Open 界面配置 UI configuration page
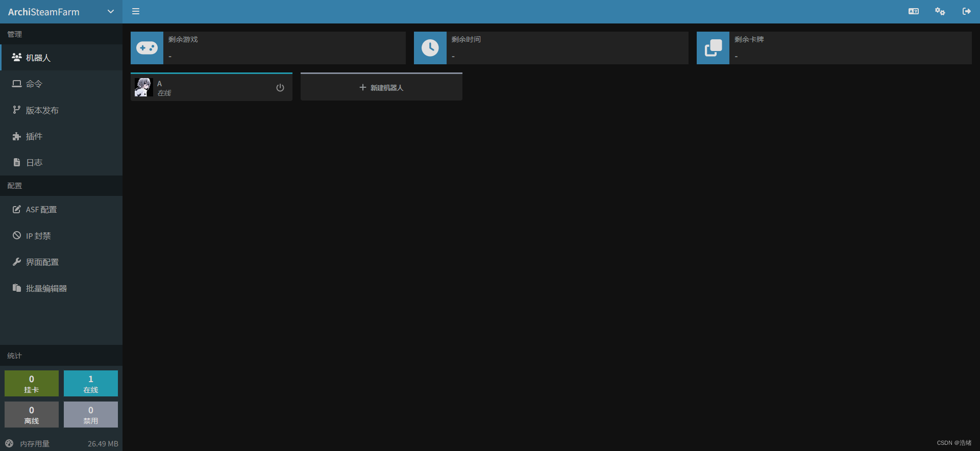The height and width of the screenshot is (451, 980). 42,262
